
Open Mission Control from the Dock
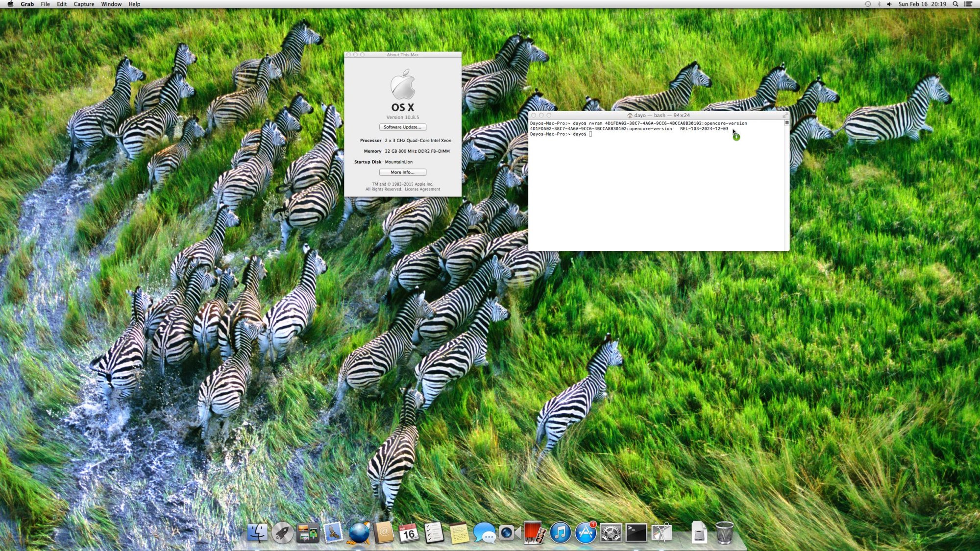point(308,533)
